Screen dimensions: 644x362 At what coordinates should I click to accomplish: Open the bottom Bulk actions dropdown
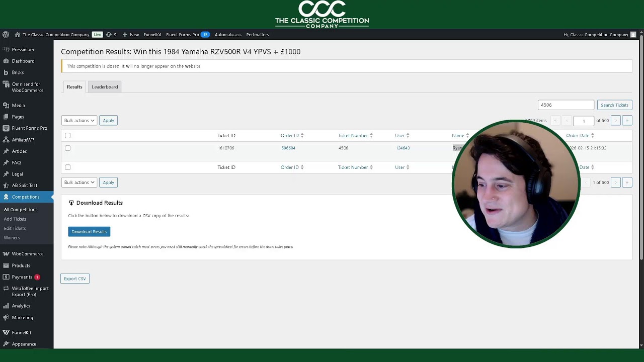(79, 183)
